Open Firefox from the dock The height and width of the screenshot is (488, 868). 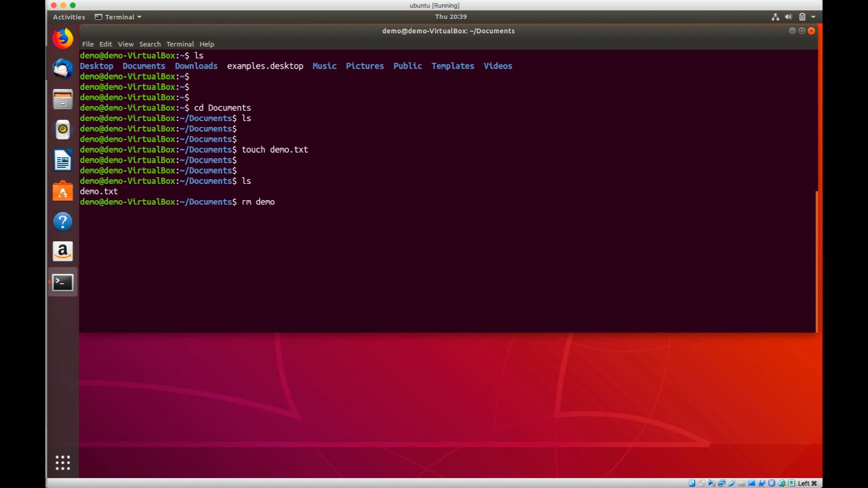pos(63,39)
